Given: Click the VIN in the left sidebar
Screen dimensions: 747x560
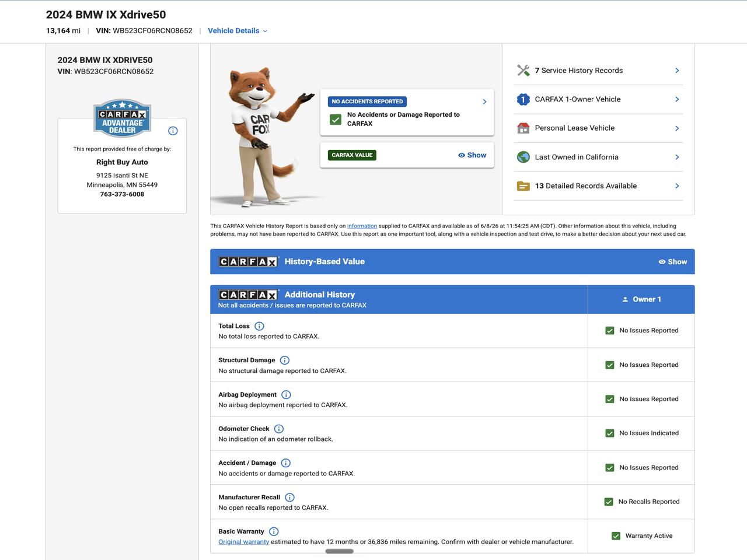Looking at the screenshot, I should [106, 72].
